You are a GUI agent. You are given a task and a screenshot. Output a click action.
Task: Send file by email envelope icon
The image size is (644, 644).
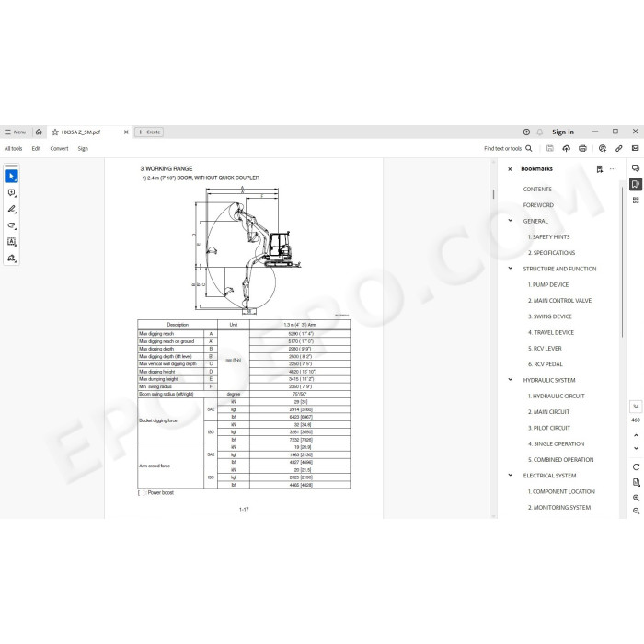[x=636, y=148]
